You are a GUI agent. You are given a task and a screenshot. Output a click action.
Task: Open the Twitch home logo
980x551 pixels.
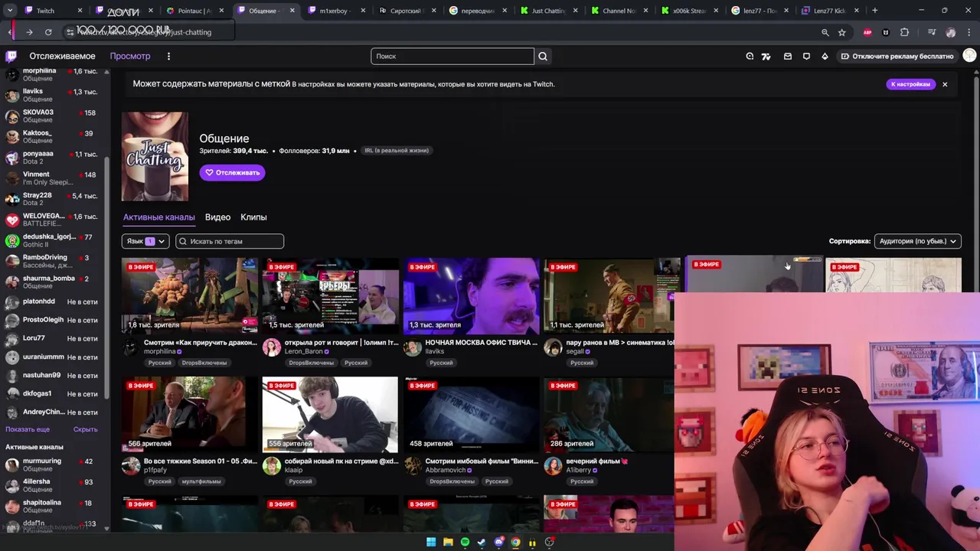[x=11, y=56]
